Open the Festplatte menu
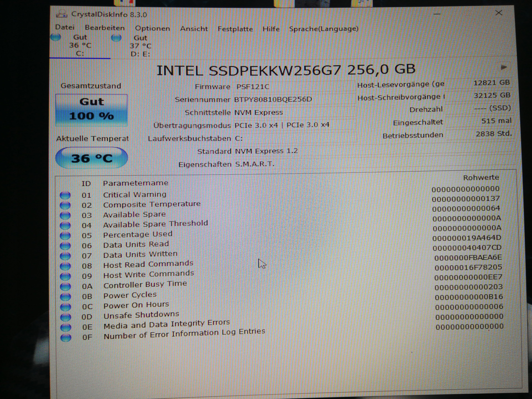The width and height of the screenshot is (532, 399). [235, 29]
